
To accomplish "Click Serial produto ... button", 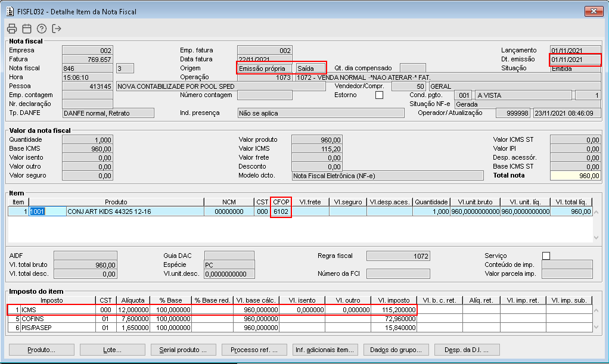I will [183, 350].
